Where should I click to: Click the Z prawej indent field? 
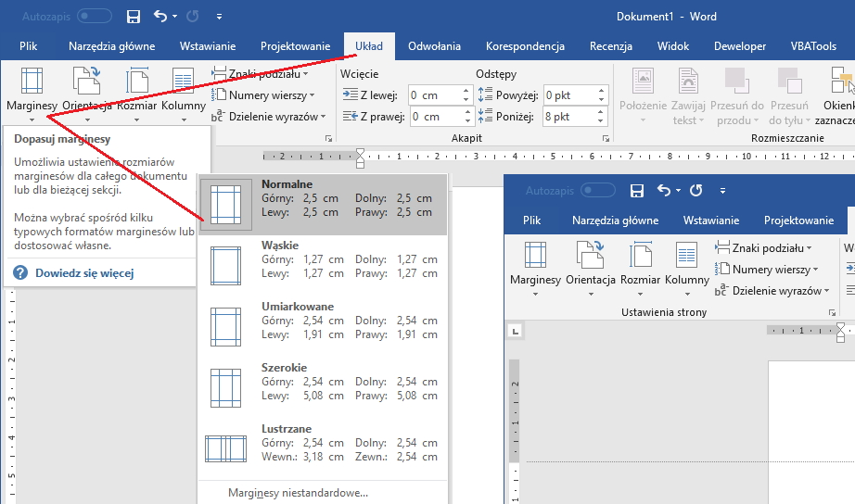pos(436,117)
